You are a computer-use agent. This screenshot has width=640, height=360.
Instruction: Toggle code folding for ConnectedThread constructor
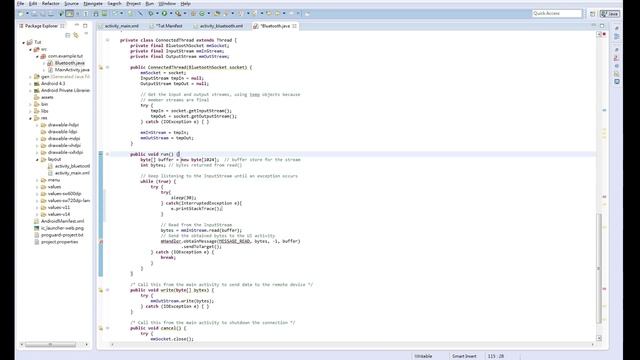[x=108, y=67]
